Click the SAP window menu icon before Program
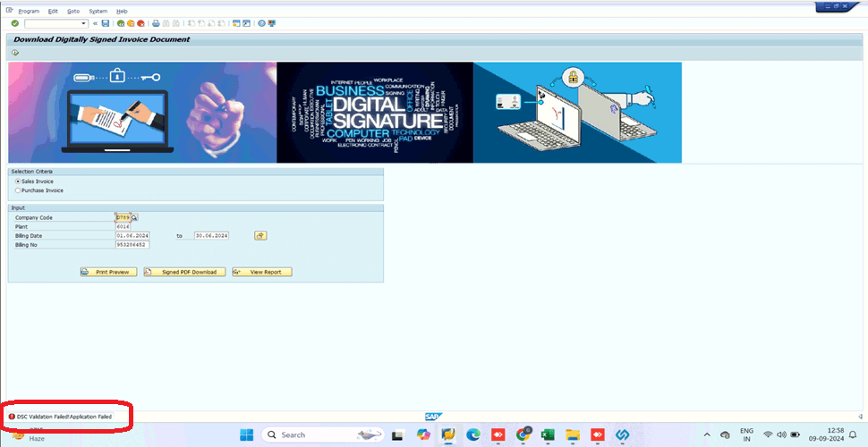 (9, 11)
